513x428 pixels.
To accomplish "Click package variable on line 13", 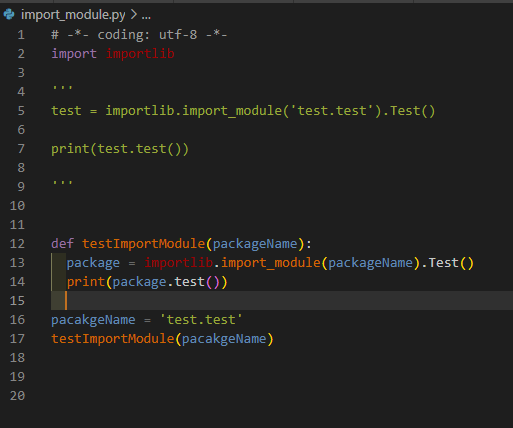I will (x=93, y=263).
